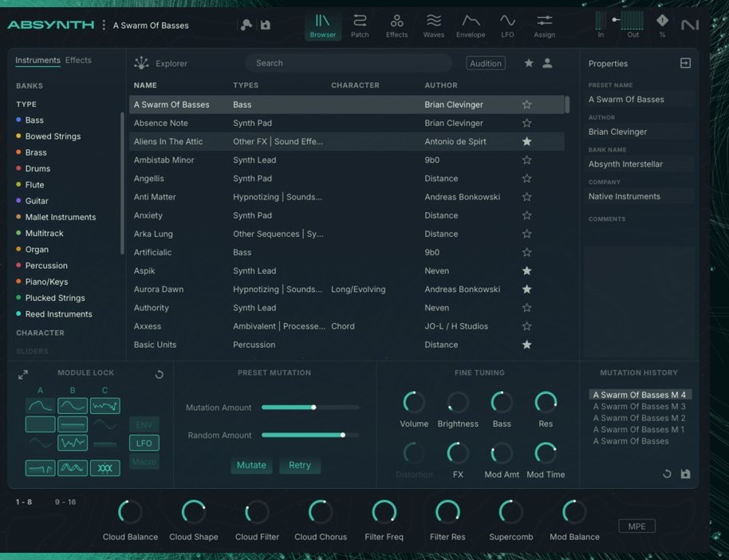Toggle oscillator C waveform module lock
The width and height of the screenshot is (729, 560).
pos(104,405)
